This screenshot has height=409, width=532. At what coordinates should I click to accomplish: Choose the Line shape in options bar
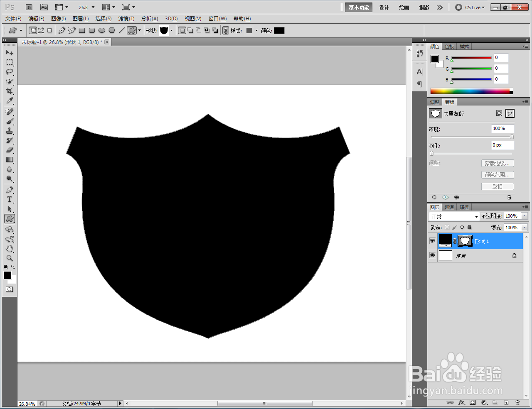coord(122,30)
